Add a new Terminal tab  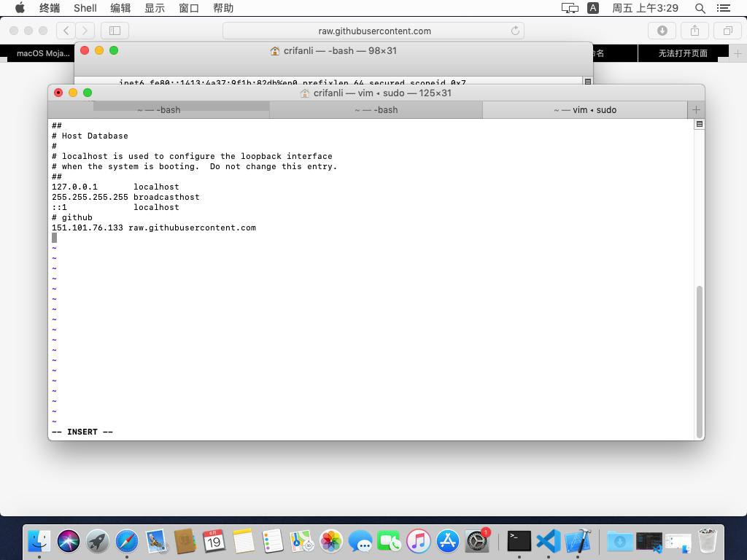[x=696, y=110]
